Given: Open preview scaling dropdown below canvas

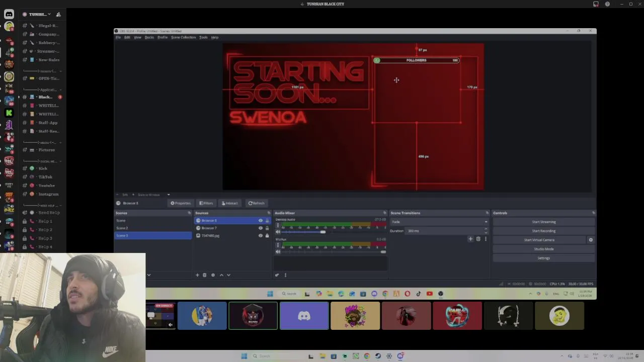Looking at the screenshot, I should click(x=169, y=195).
